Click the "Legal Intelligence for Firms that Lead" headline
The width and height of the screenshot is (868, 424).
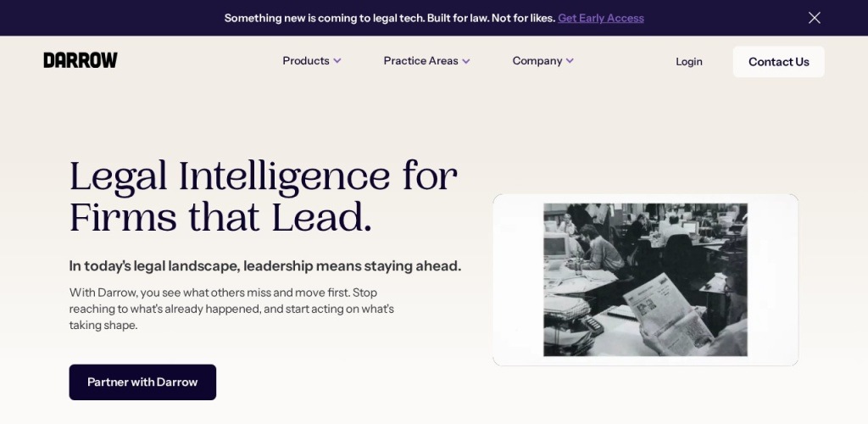[263, 197]
